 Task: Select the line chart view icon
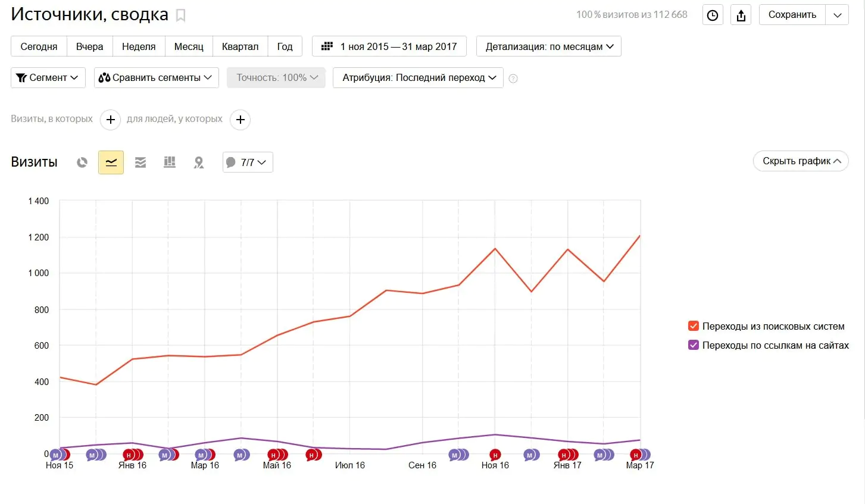(111, 162)
